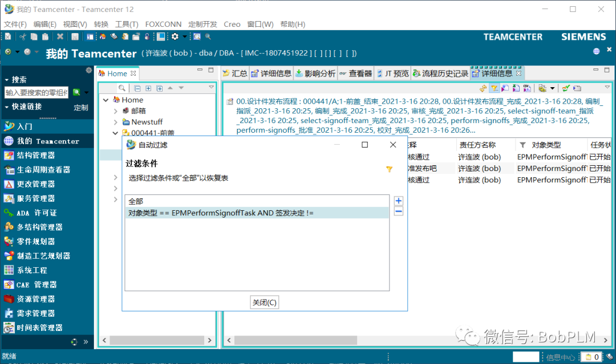The height and width of the screenshot is (364, 616).
Task: Open 制造工艺规划器 application
Action: 48,256
